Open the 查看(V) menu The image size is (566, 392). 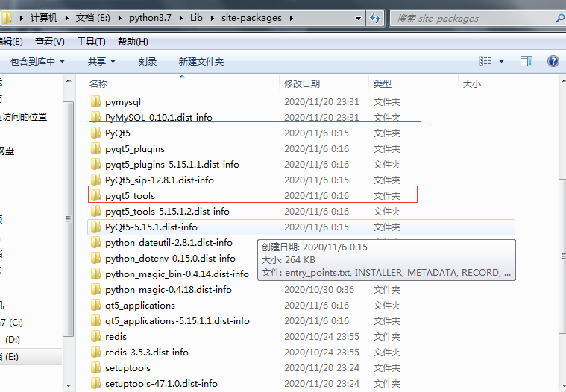49,42
